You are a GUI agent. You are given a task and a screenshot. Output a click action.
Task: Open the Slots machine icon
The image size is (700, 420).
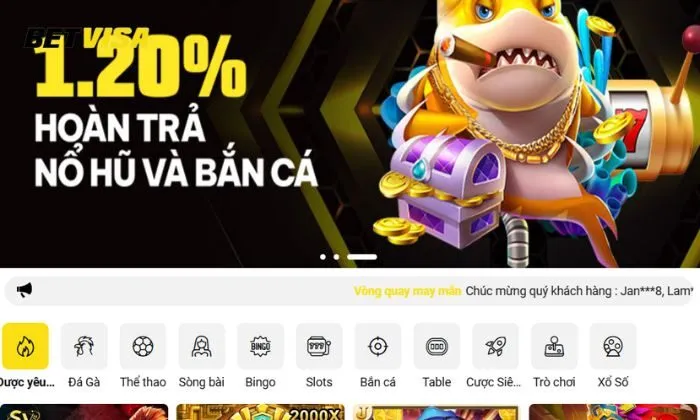319,346
